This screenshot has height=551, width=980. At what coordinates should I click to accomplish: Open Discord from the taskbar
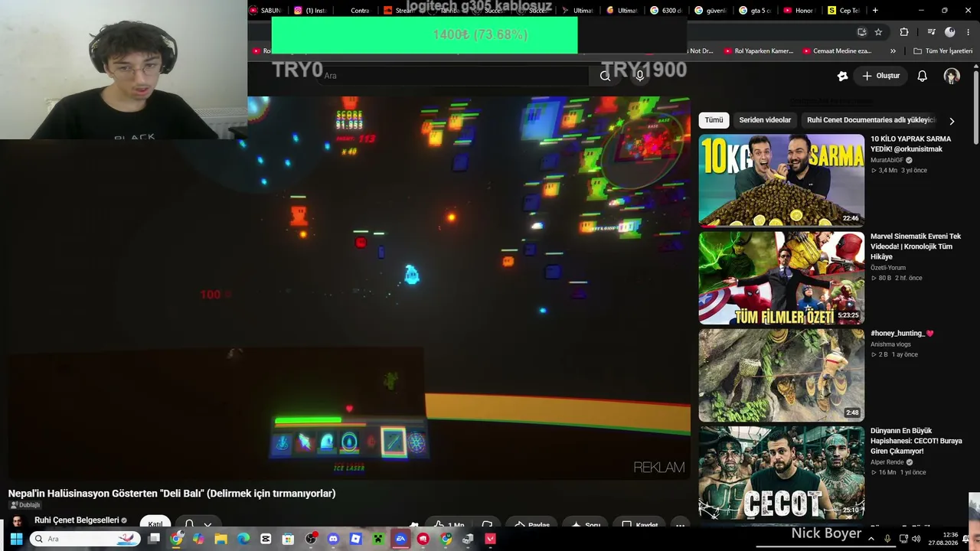[x=333, y=539]
